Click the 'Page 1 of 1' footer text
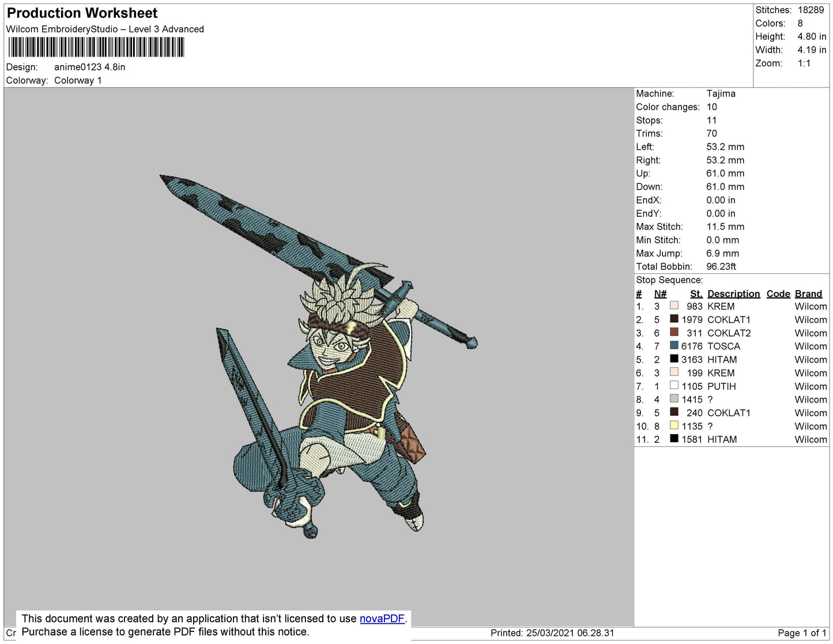 (x=802, y=633)
